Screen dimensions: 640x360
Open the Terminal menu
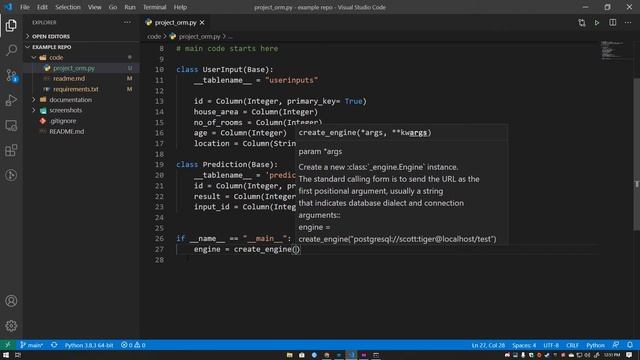click(154, 7)
